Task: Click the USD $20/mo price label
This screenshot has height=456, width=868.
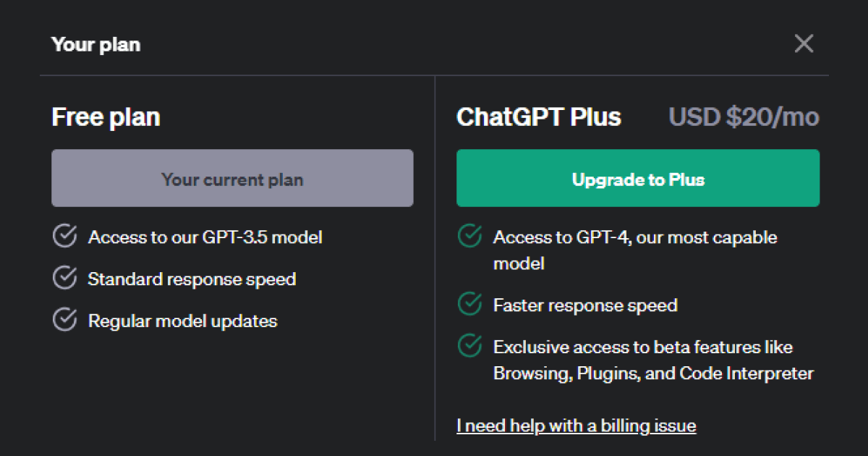Action: click(744, 117)
